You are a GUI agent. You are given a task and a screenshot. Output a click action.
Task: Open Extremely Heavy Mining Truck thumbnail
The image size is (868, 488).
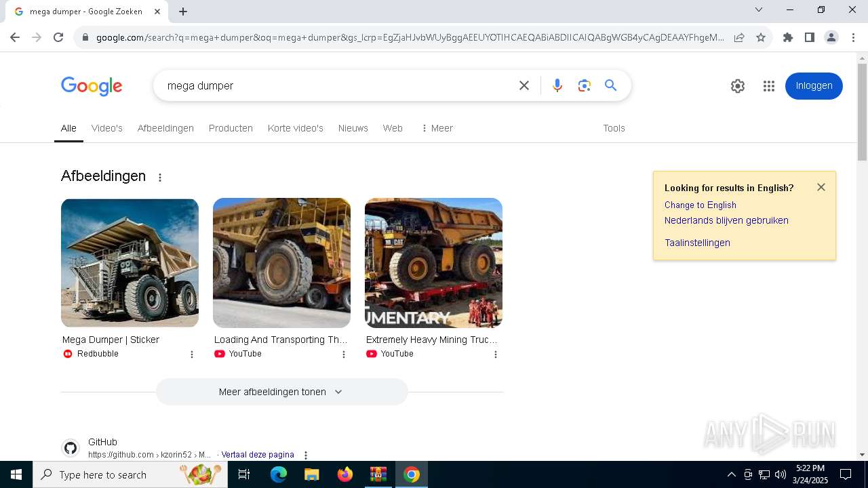click(x=433, y=263)
